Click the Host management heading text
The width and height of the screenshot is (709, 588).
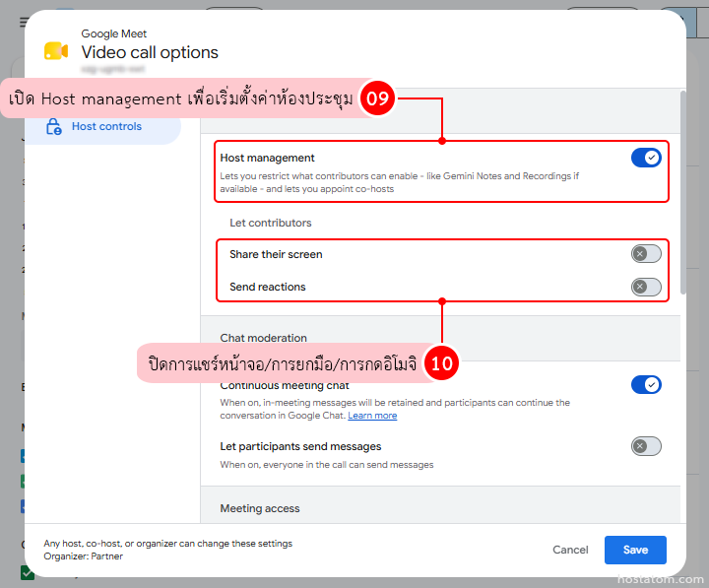[x=267, y=158]
